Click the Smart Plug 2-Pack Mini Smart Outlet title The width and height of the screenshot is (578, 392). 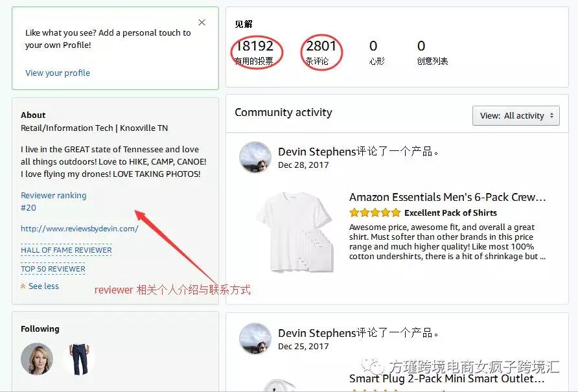pos(446,379)
